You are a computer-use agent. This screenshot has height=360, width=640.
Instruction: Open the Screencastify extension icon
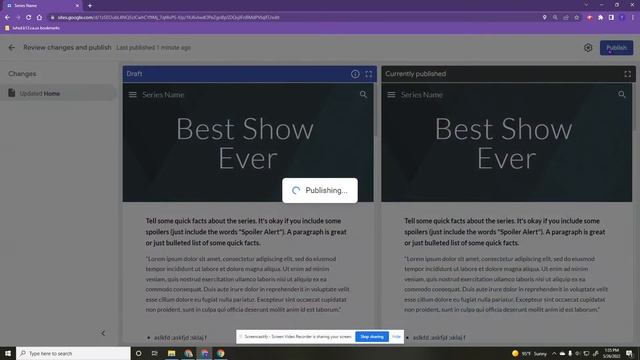[590, 18]
